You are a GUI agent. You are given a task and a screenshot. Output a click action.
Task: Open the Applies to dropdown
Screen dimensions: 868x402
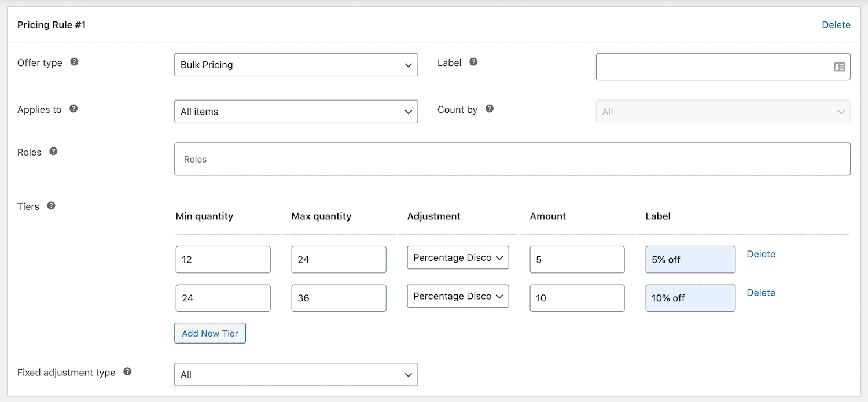pos(296,111)
